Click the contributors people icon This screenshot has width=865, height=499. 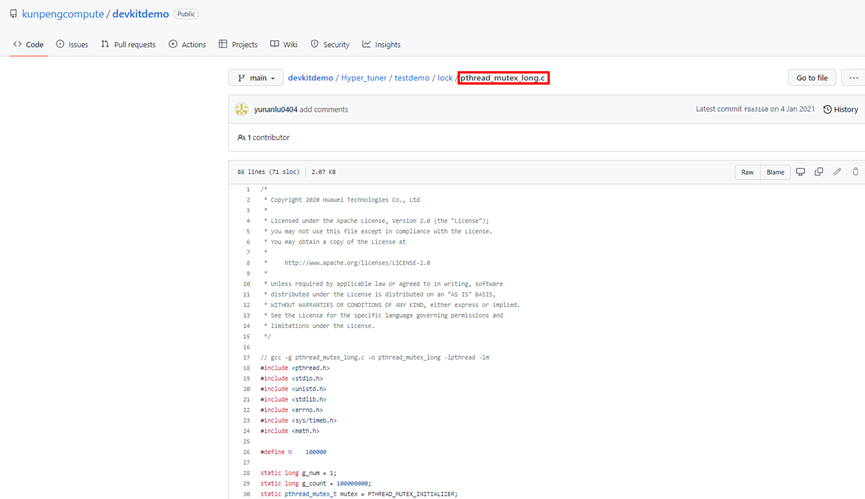point(242,137)
